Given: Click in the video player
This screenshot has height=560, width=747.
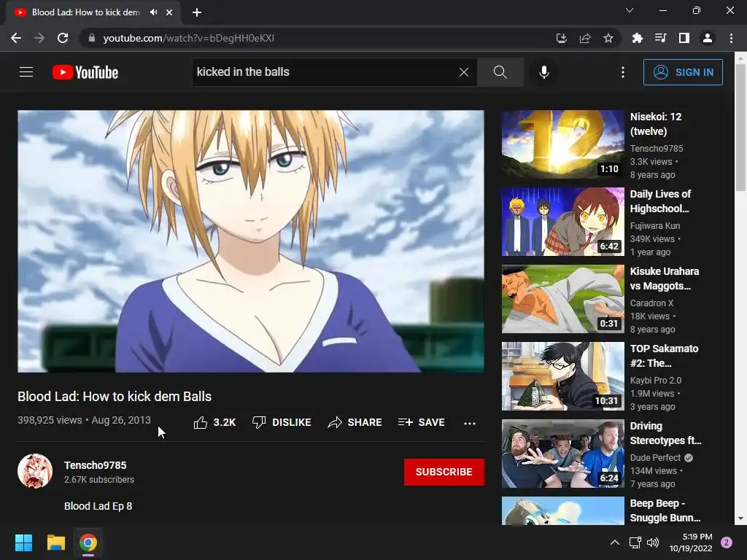Looking at the screenshot, I should [251, 241].
